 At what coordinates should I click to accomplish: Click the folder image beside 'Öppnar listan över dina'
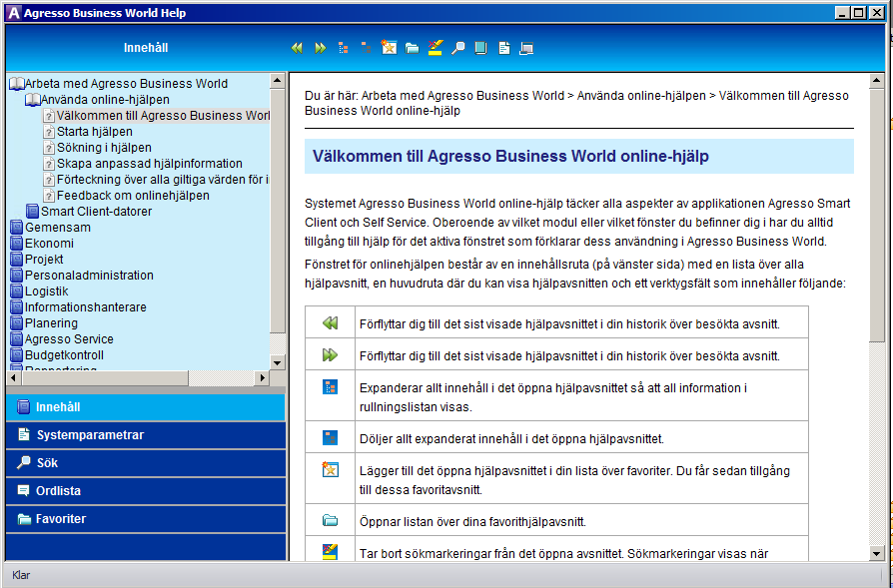tap(331, 520)
